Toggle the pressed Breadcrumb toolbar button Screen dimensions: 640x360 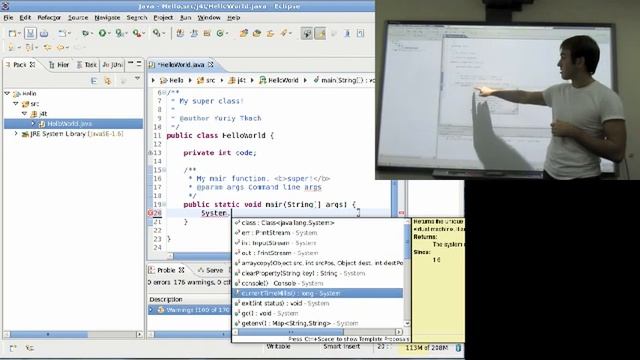tap(307, 33)
